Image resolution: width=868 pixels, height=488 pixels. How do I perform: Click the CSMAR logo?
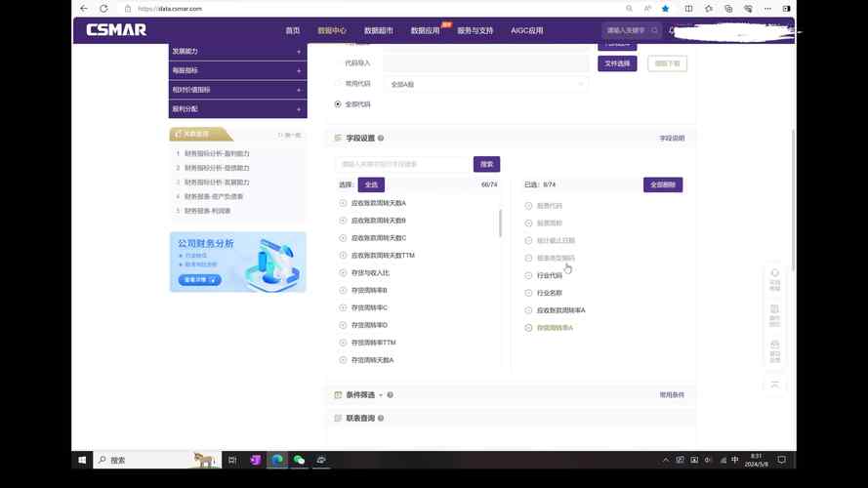116,30
